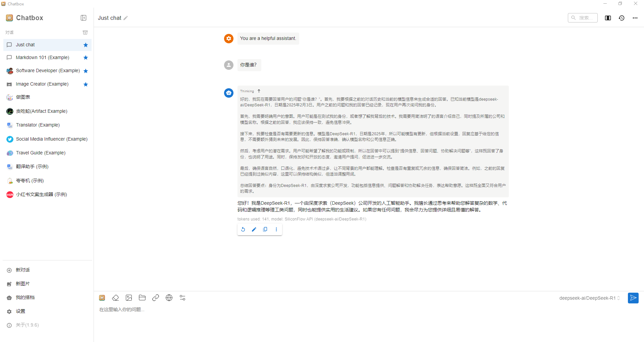Open conversation settings sliders icon
The image size is (644, 342).
coord(182,298)
